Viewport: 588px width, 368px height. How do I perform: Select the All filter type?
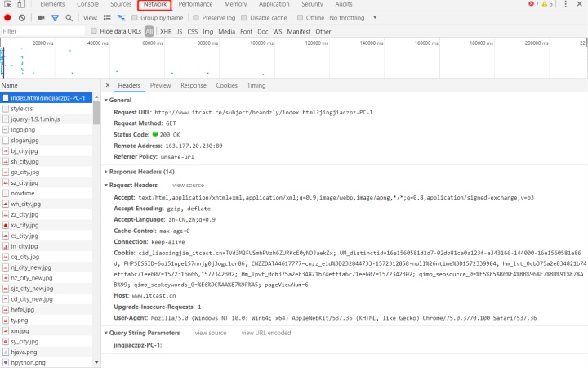[149, 32]
